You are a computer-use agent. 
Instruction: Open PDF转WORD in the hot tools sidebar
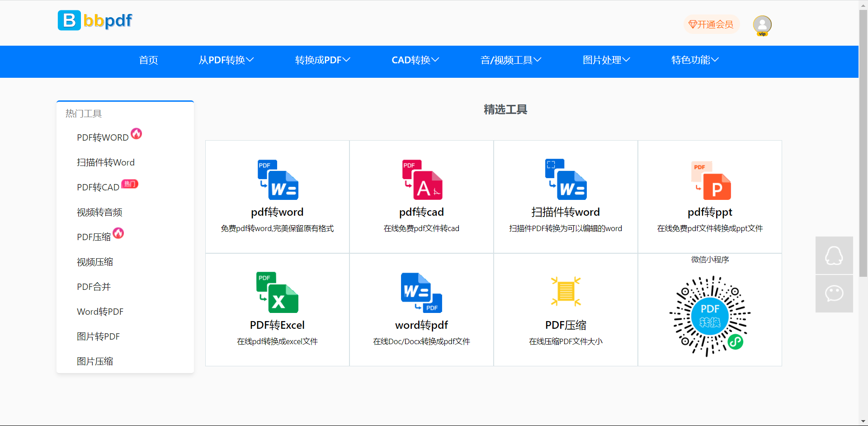click(103, 137)
